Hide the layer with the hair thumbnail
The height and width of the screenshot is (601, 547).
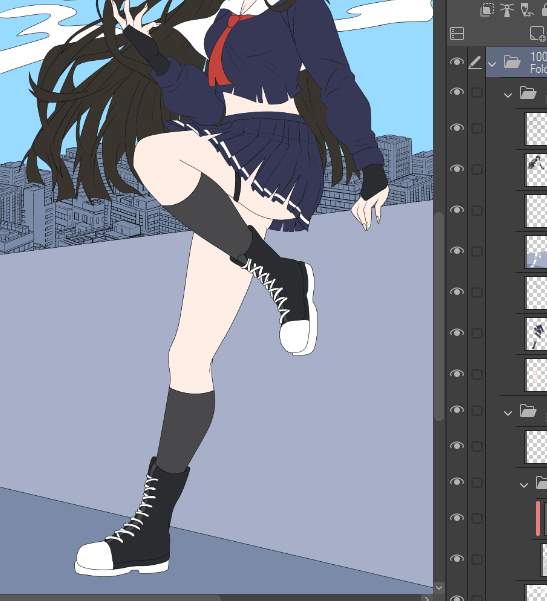(x=457, y=169)
